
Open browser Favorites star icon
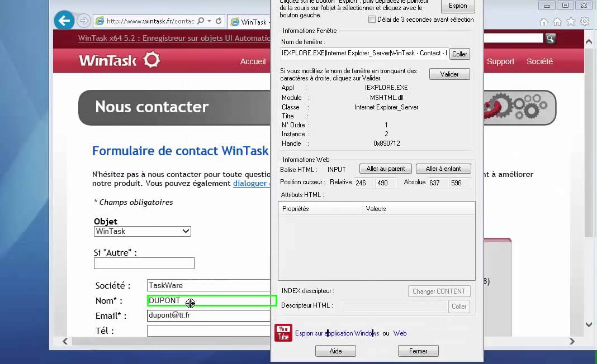pyautogui.click(x=571, y=22)
